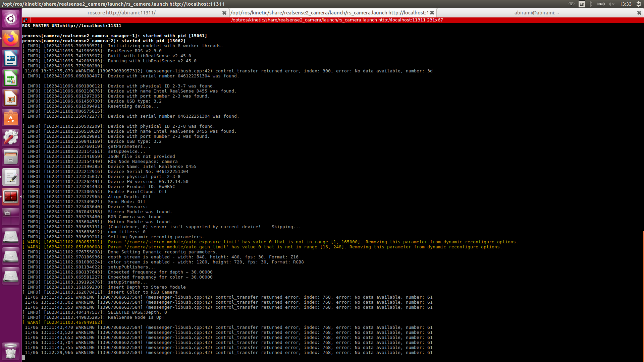Open Ubuntu Software Center icon
The width and height of the screenshot is (644, 362).
(11, 118)
